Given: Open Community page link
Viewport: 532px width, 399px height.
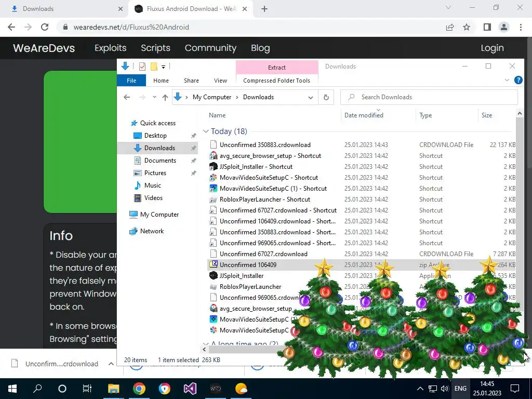Looking at the screenshot, I should tap(210, 48).
